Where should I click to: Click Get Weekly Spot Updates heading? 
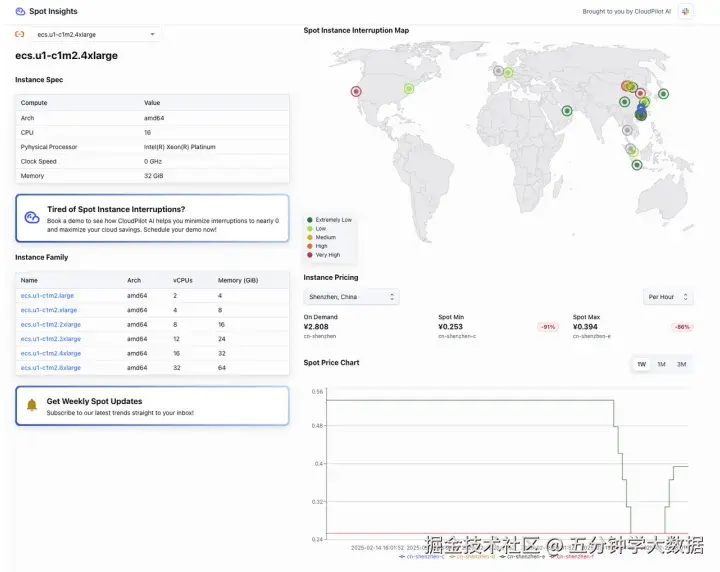coord(94,401)
